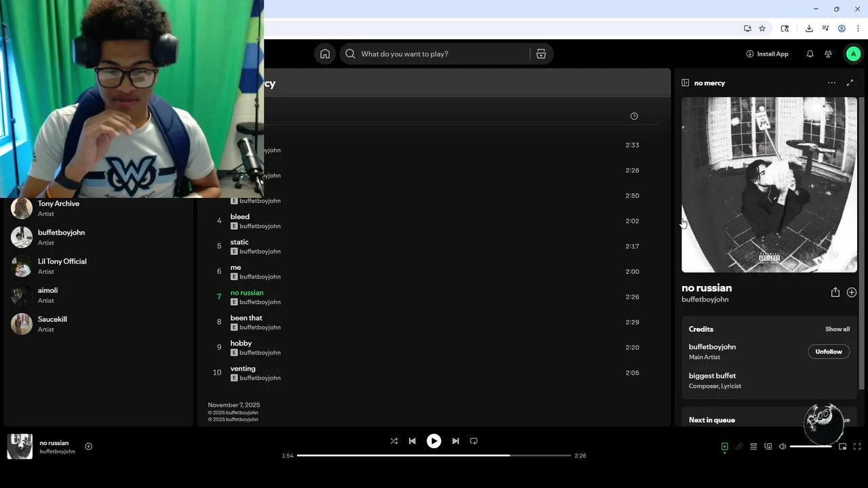Mute with the volume speaker icon

tap(783, 447)
